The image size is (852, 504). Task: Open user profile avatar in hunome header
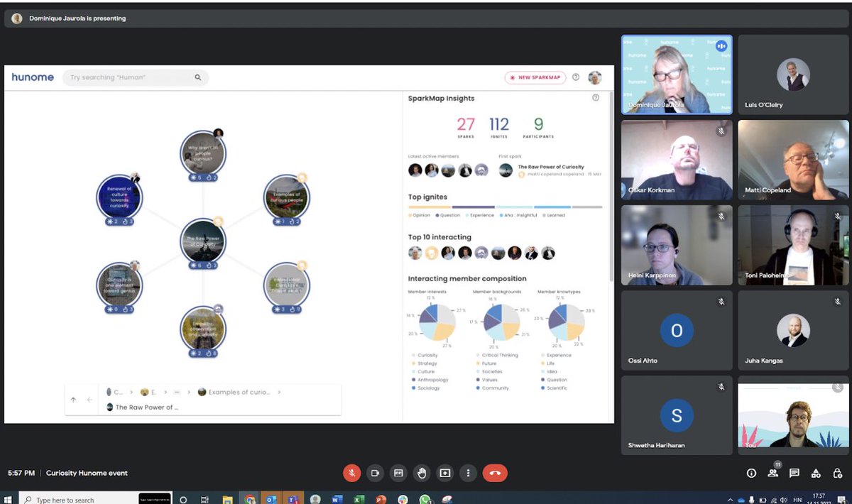click(595, 77)
